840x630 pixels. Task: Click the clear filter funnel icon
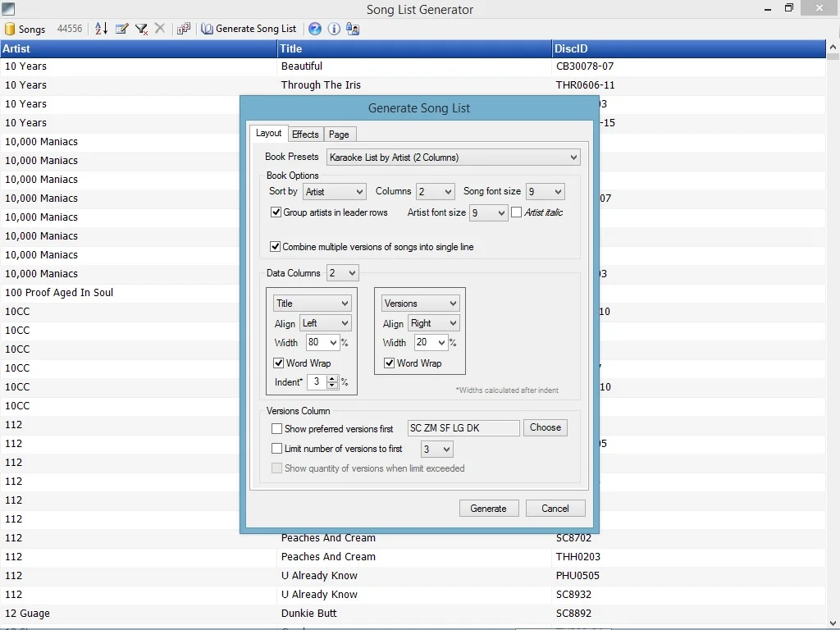[141, 29]
